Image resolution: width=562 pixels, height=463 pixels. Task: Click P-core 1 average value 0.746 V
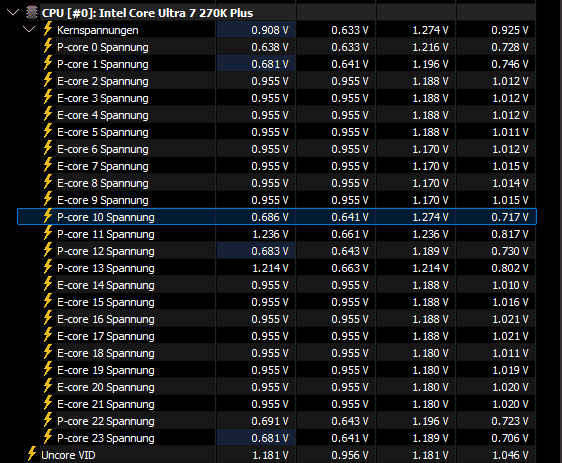(510, 64)
